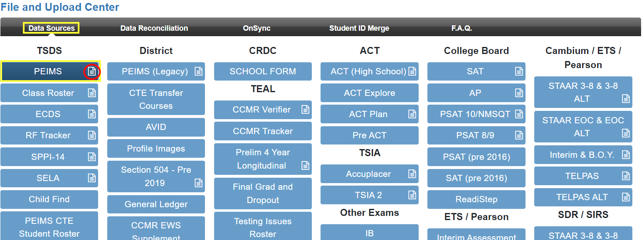Click the Child Find button
This screenshot has height=240, width=644.
(x=49, y=199)
